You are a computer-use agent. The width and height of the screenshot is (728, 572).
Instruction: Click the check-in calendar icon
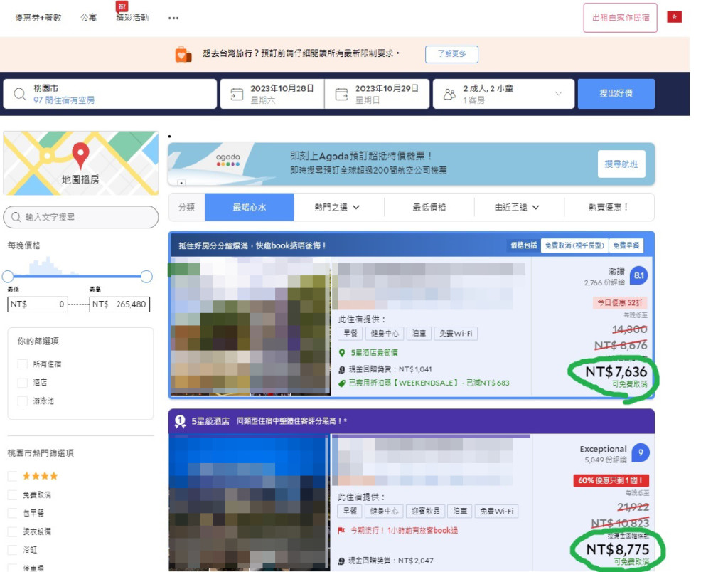237,94
